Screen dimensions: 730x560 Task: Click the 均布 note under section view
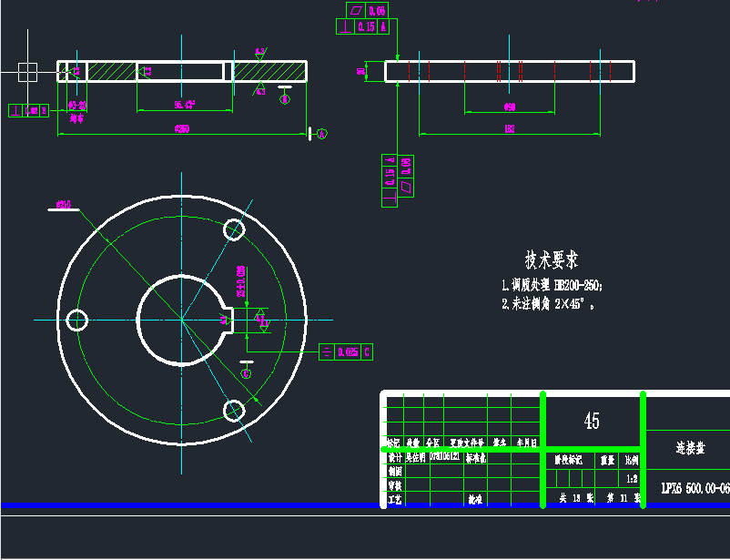(x=76, y=118)
